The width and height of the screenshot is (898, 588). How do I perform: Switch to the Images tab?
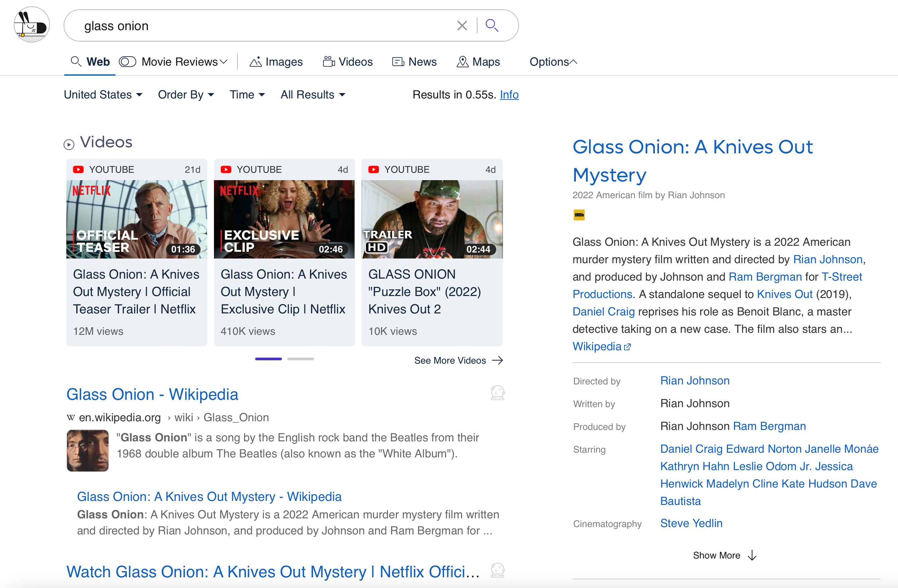[x=277, y=62]
